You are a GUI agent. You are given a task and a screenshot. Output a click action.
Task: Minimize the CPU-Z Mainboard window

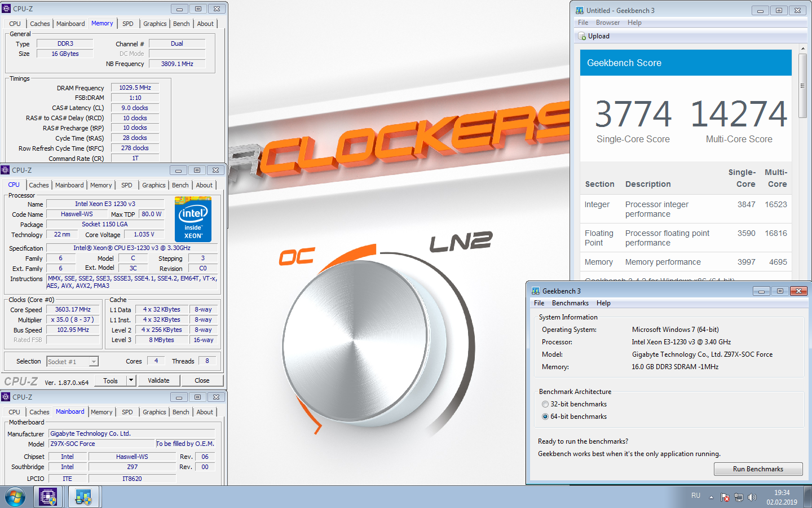click(179, 397)
